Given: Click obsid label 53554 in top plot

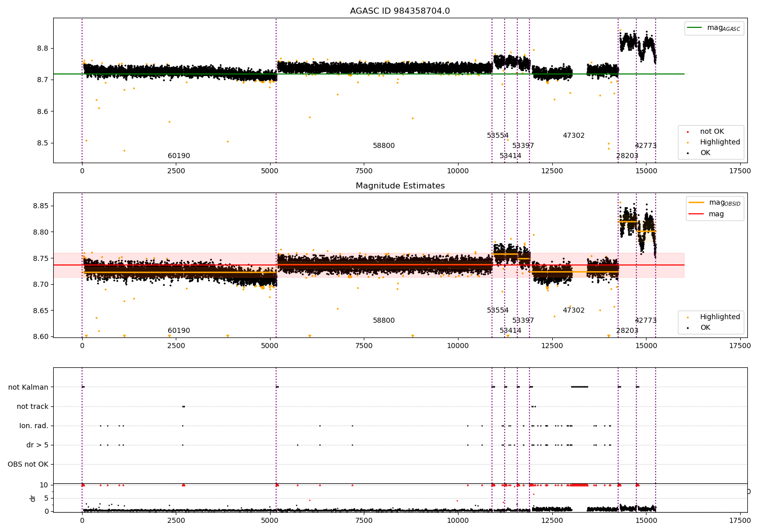Looking at the screenshot, I should coord(498,135).
